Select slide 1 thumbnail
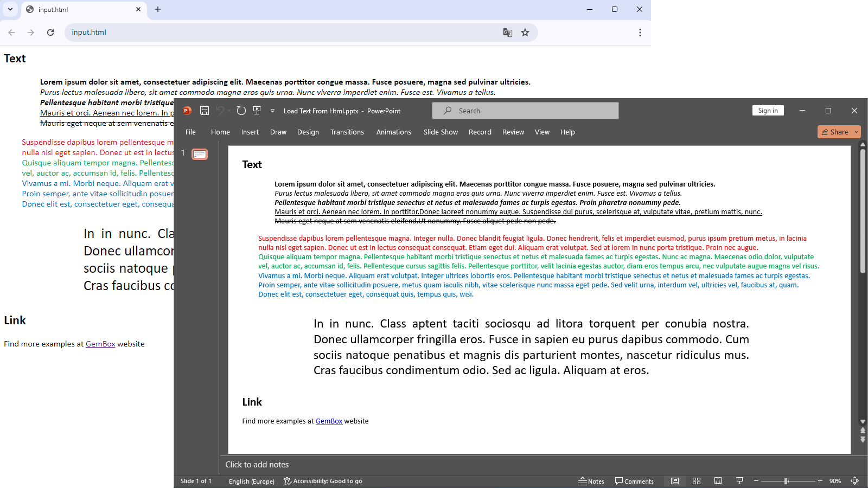The height and width of the screenshot is (488, 868). point(200,155)
